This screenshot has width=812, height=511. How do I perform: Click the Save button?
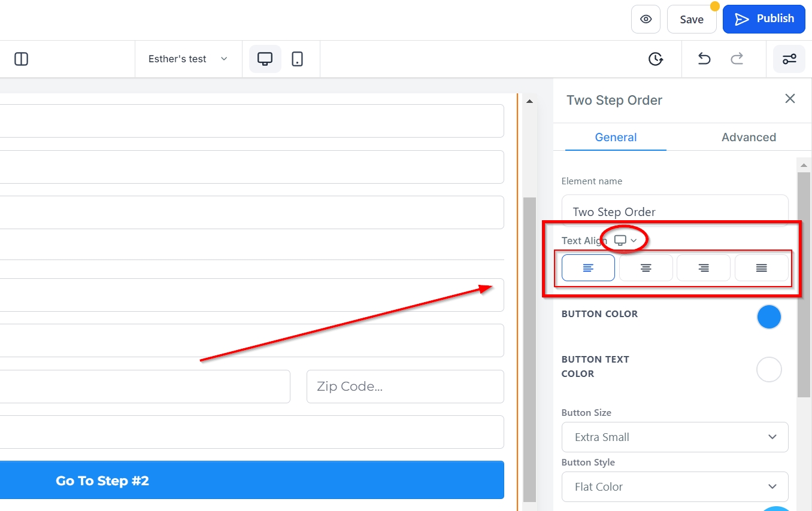692,19
